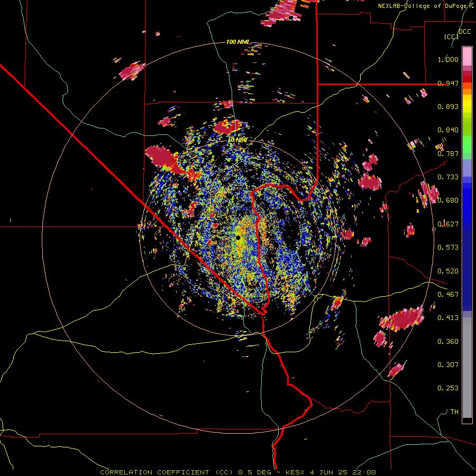Select the 0.467 legend value
Screen dimensions: 476x476
pyautogui.click(x=448, y=295)
